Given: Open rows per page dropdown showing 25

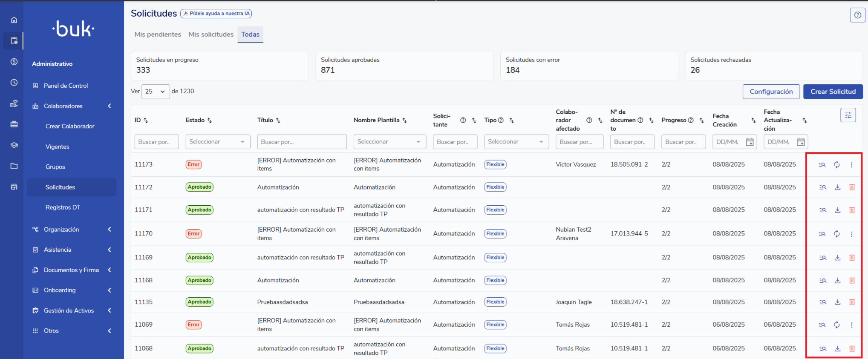Looking at the screenshot, I should click(x=155, y=92).
